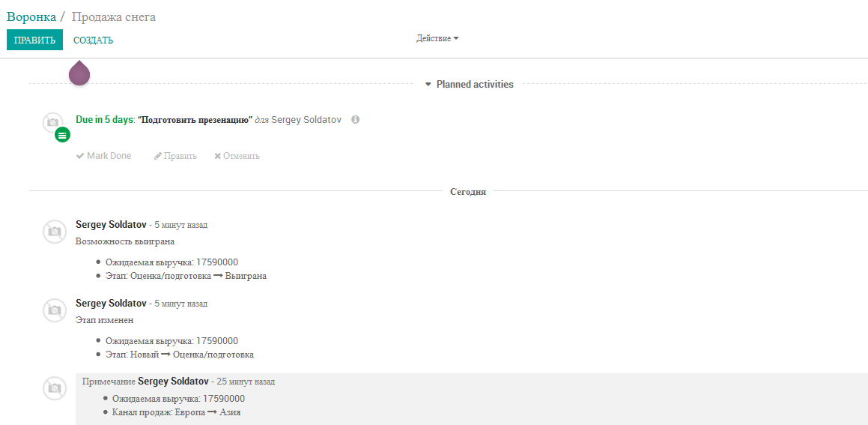Viewport: 868px width, 425px height.
Task: Click pencil Править under the planned activity
Action: click(175, 156)
